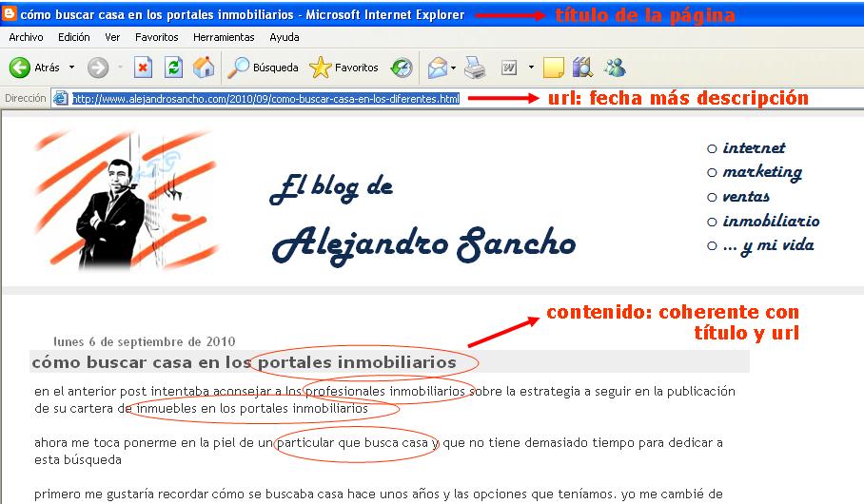Click the greyed forward arrow icon

point(98,68)
